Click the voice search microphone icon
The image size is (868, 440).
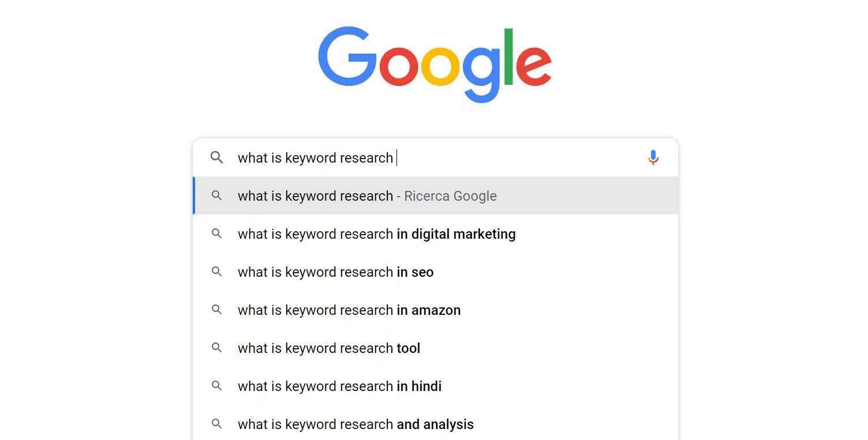coord(653,157)
